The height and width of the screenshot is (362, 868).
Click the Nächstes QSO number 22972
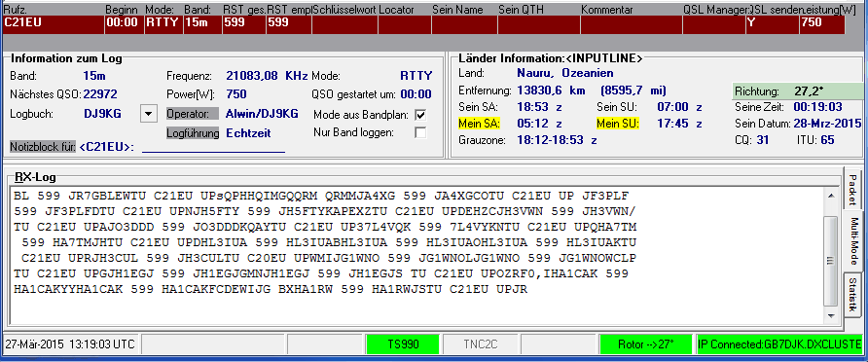tap(99, 94)
